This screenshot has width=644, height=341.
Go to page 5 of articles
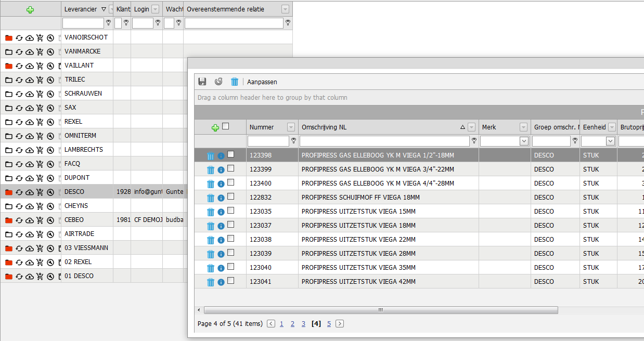pyautogui.click(x=329, y=324)
